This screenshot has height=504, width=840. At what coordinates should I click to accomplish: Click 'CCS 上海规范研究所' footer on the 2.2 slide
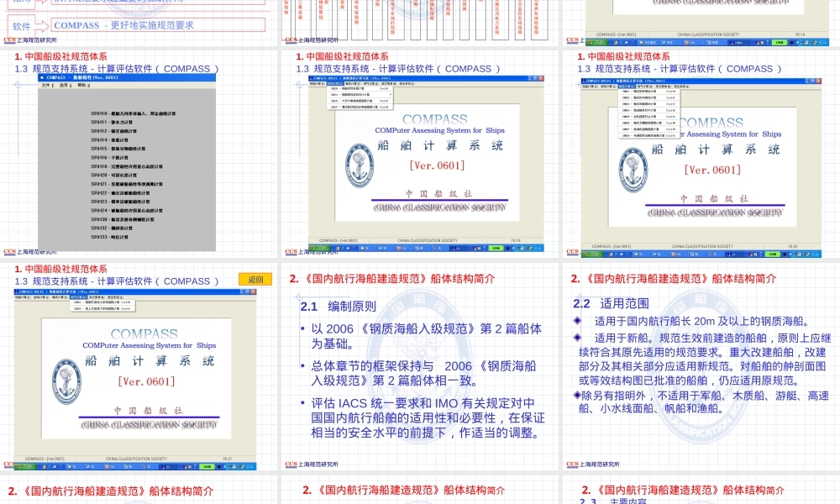593,465
